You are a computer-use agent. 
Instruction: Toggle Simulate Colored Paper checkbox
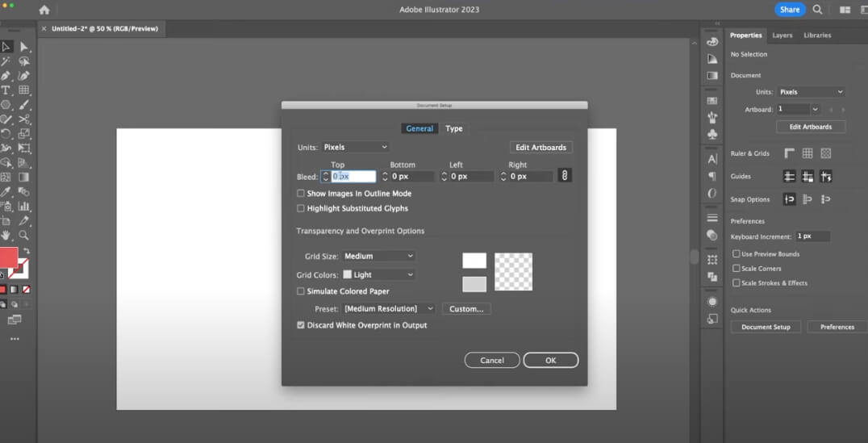pyautogui.click(x=301, y=291)
